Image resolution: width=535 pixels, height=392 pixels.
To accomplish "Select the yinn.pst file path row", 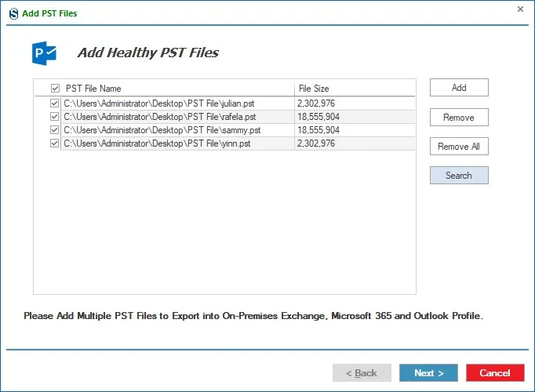I will point(177,143).
